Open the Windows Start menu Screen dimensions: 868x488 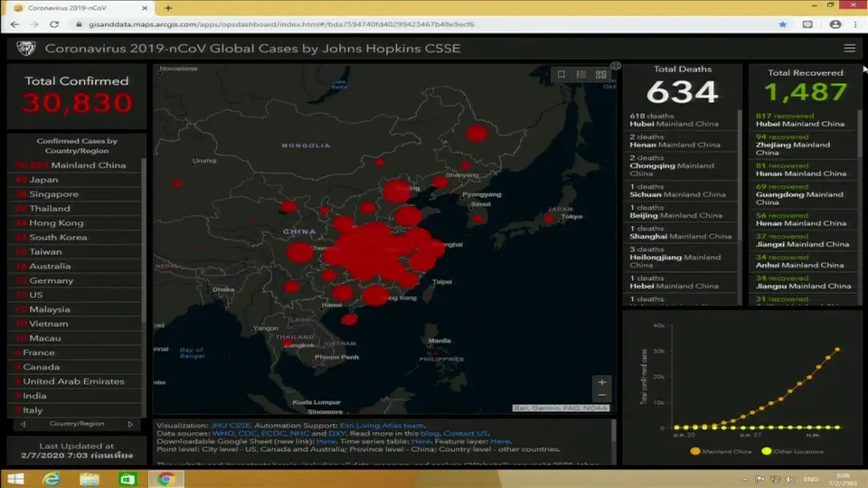coord(15,479)
